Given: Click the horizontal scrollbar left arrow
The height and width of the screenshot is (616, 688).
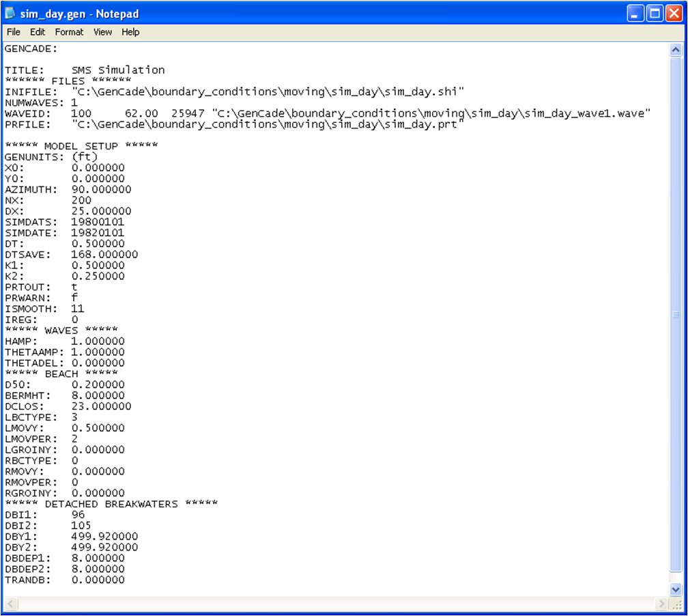Looking at the screenshot, I should [11, 604].
